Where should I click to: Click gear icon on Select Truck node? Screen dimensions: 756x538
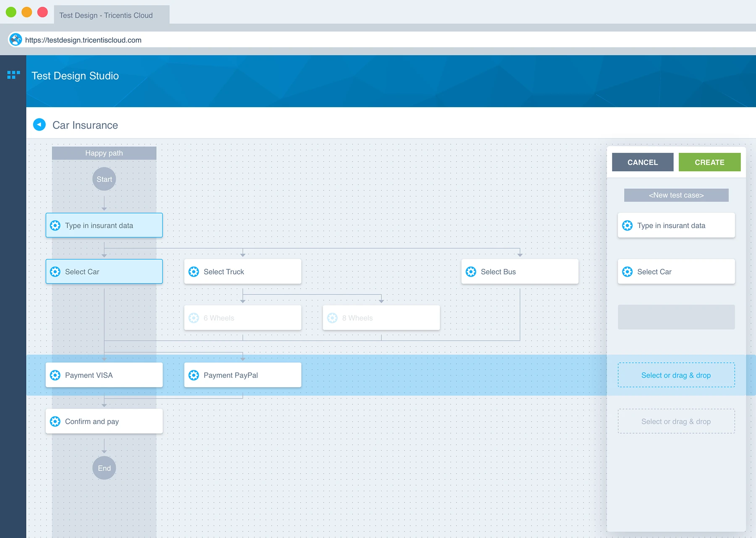[194, 272]
